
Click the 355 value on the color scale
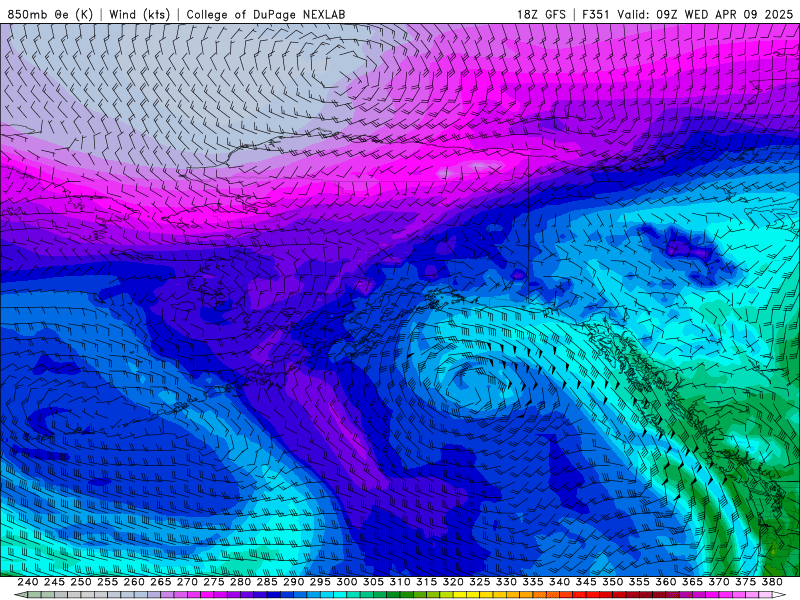coord(639,582)
